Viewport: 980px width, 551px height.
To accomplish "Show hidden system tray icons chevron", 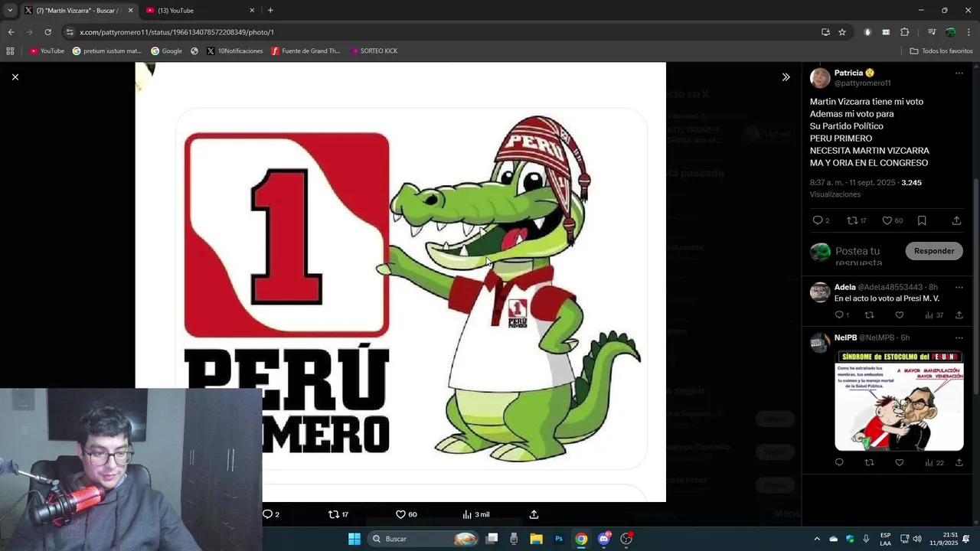I will click(816, 539).
